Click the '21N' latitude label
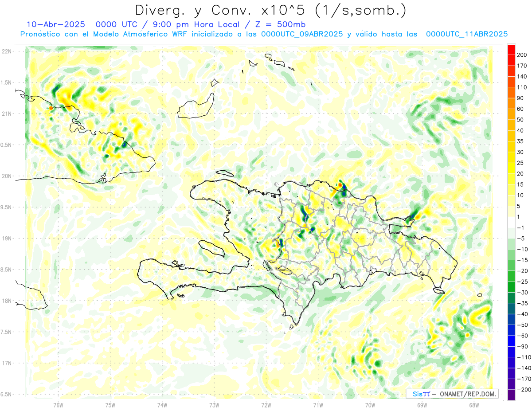The image size is (532, 411). pos(7,114)
